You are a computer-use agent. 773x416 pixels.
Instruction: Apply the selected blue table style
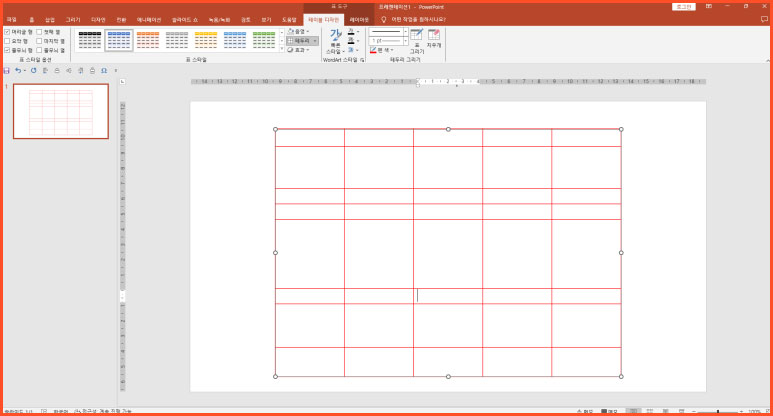click(119, 40)
